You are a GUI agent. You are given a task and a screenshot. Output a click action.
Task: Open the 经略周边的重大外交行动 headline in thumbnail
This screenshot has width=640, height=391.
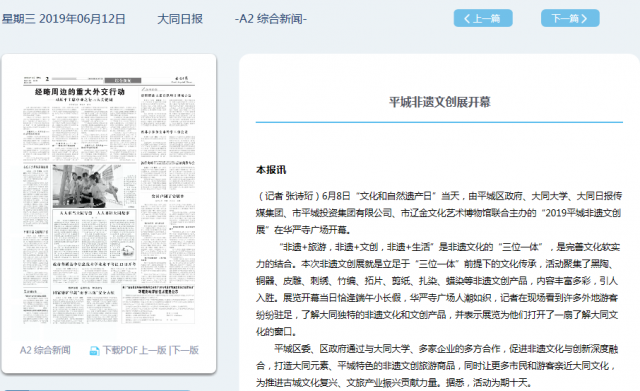[80, 92]
